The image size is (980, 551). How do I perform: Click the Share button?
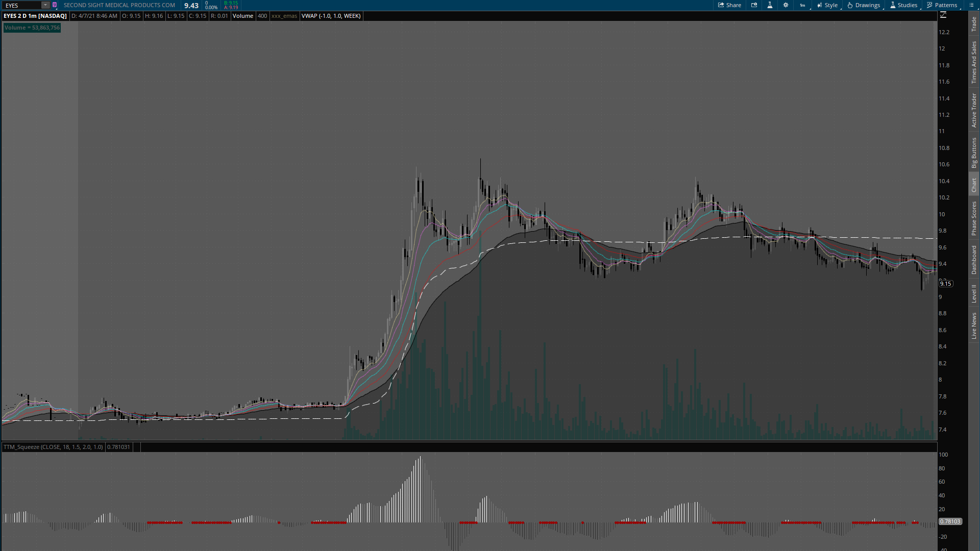coord(729,5)
